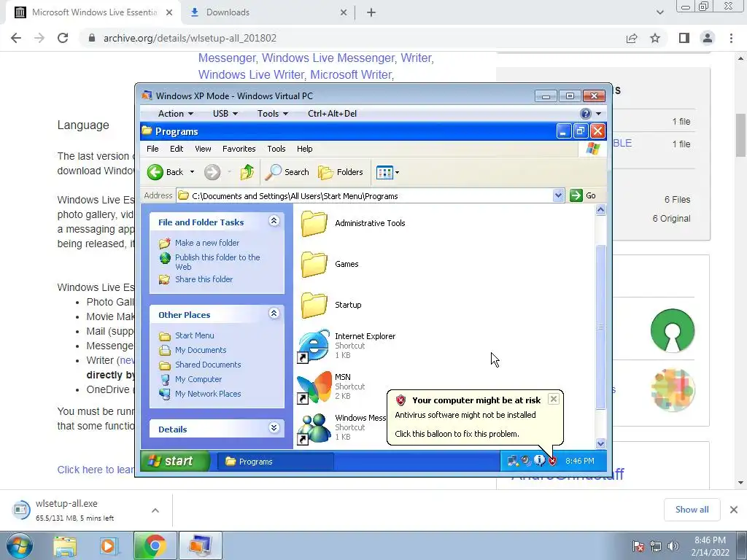
Task: Open the View menu in Programs window
Action: pos(203,149)
